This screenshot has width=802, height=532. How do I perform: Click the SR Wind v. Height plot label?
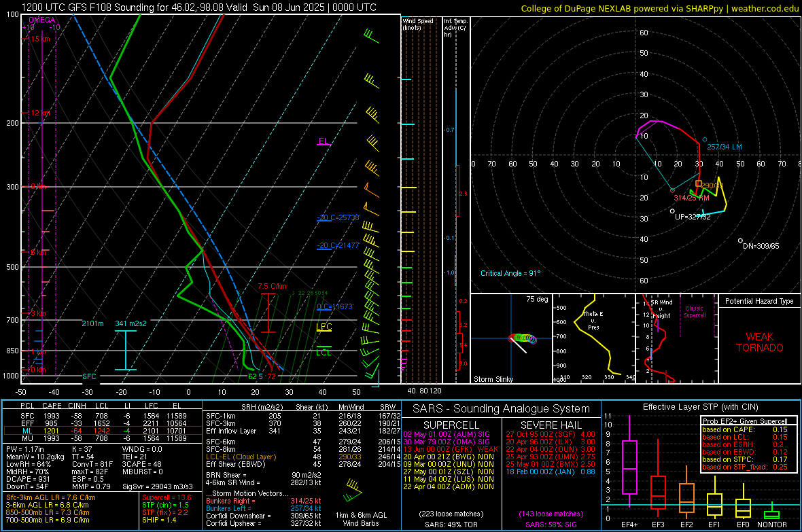point(661,309)
